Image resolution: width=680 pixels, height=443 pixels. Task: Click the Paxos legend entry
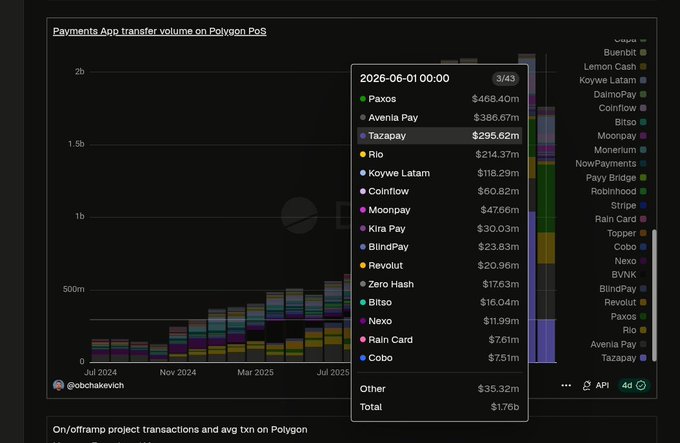628,316
